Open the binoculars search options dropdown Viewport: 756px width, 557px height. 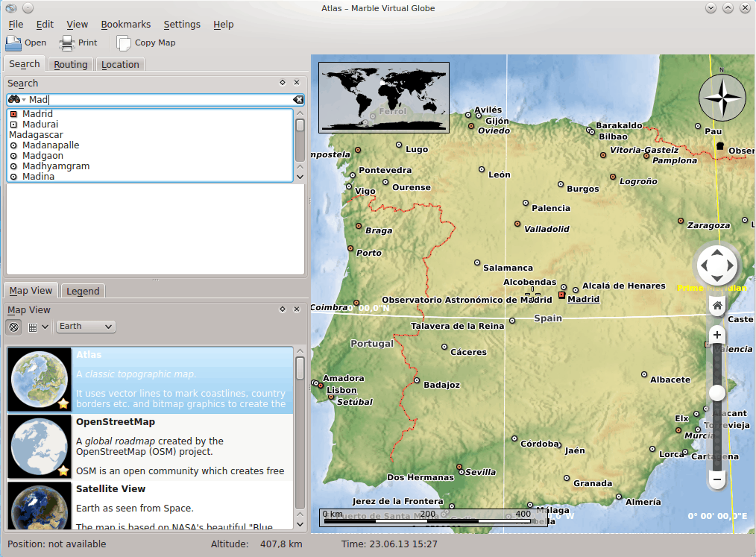coord(16,99)
